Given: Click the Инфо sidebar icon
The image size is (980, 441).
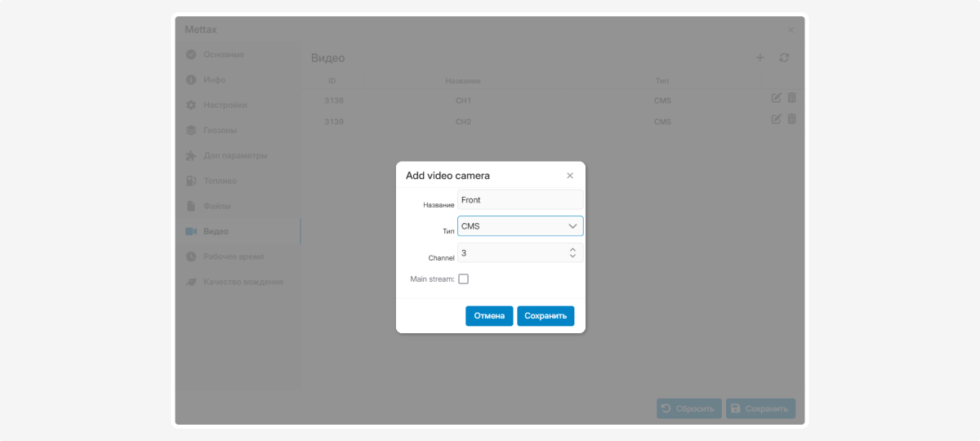Looking at the screenshot, I should (x=191, y=80).
